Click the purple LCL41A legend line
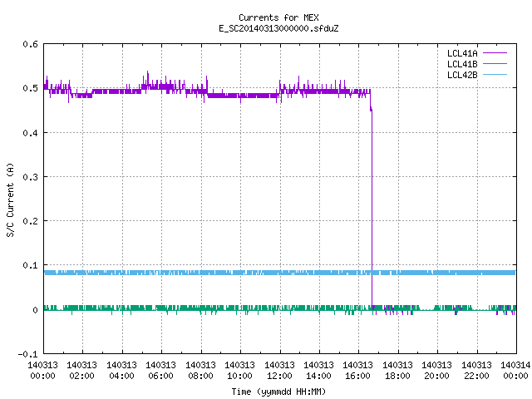The height and width of the screenshot is (399, 532). [x=495, y=53]
